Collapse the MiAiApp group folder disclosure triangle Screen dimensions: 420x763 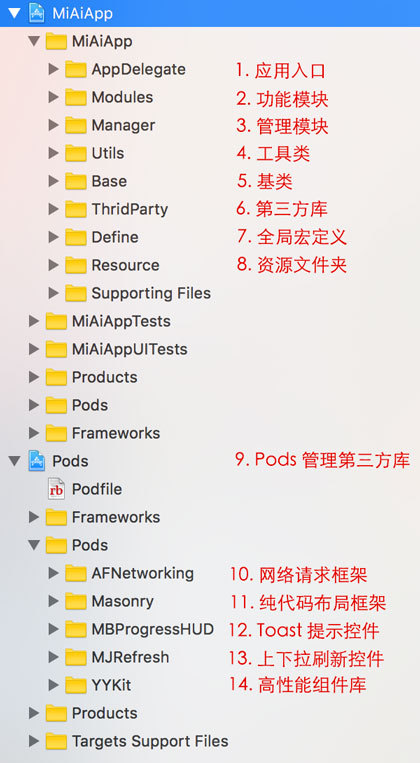click(x=34, y=41)
